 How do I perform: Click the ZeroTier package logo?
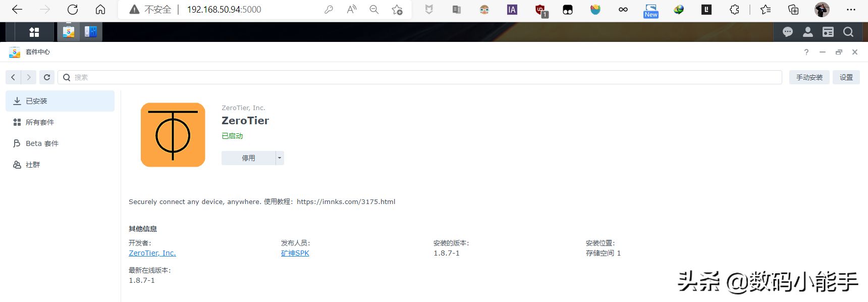coord(173,135)
